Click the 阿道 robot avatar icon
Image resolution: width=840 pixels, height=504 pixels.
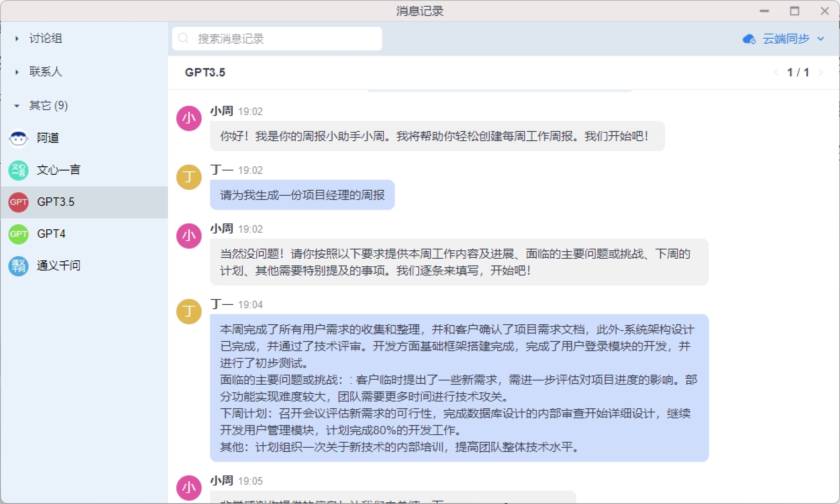18,138
